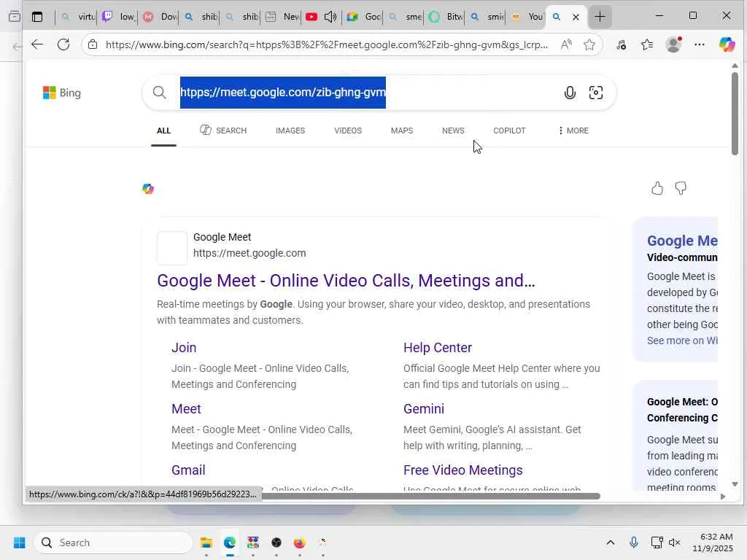Click the Bing logo

pos(62,93)
